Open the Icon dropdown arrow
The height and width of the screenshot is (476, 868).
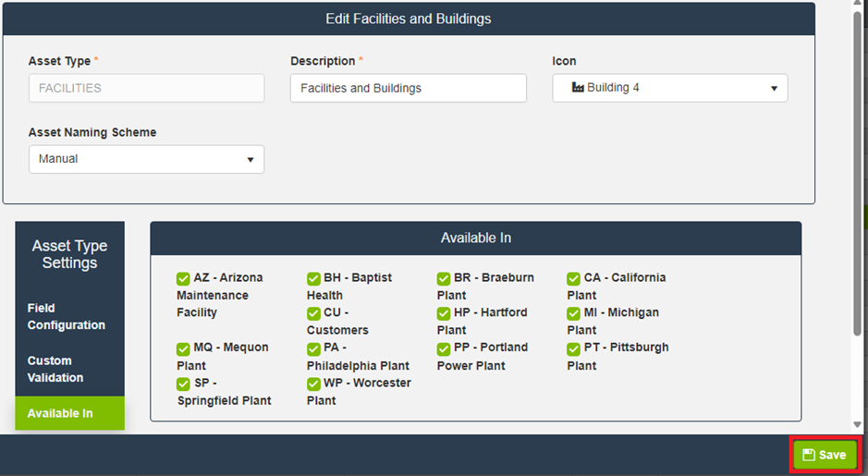(774, 89)
